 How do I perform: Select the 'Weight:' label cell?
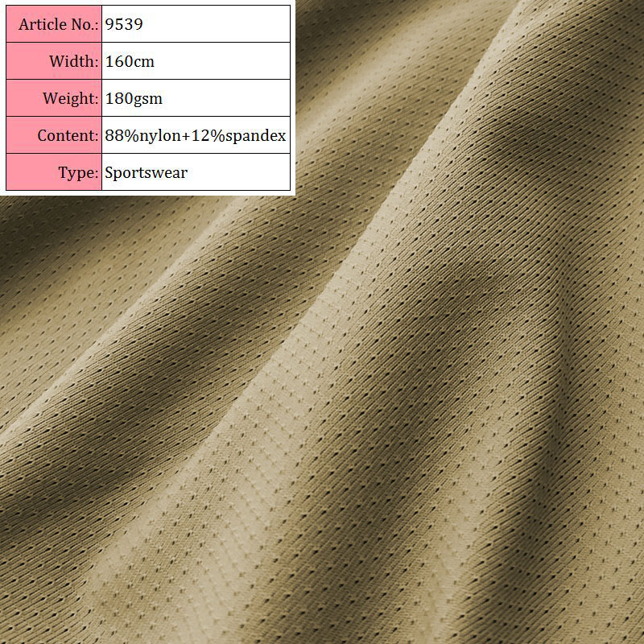[x=54, y=97]
